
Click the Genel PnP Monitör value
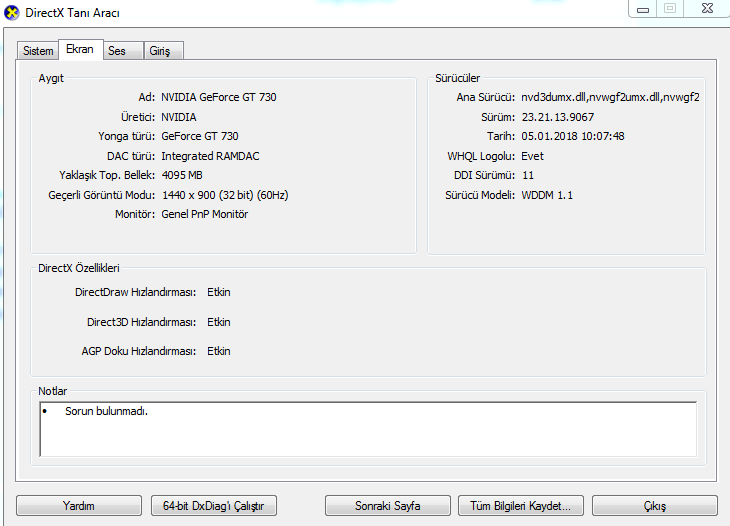click(x=205, y=214)
